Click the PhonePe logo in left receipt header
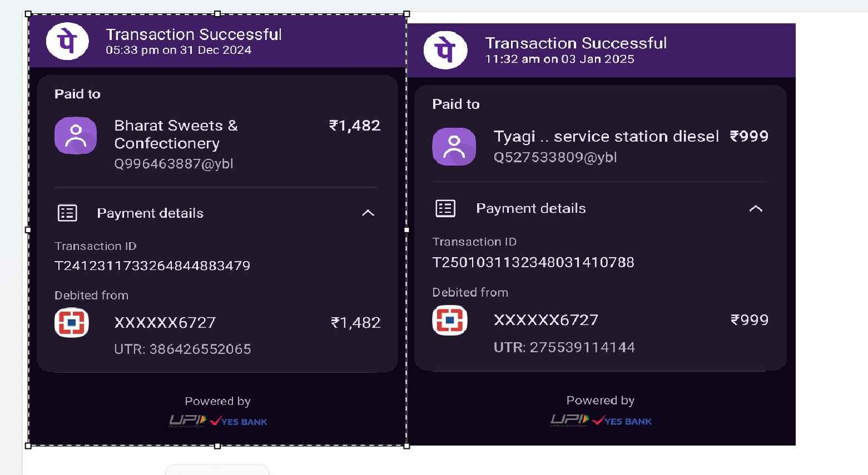The height and width of the screenshot is (475, 868). click(x=67, y=41)
